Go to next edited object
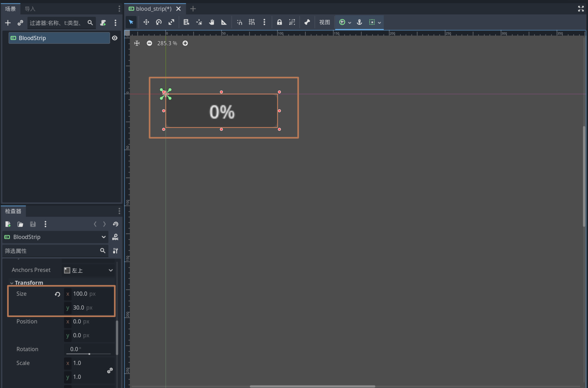588x388 pixels. pyautogui.click(x=104, y=224)
